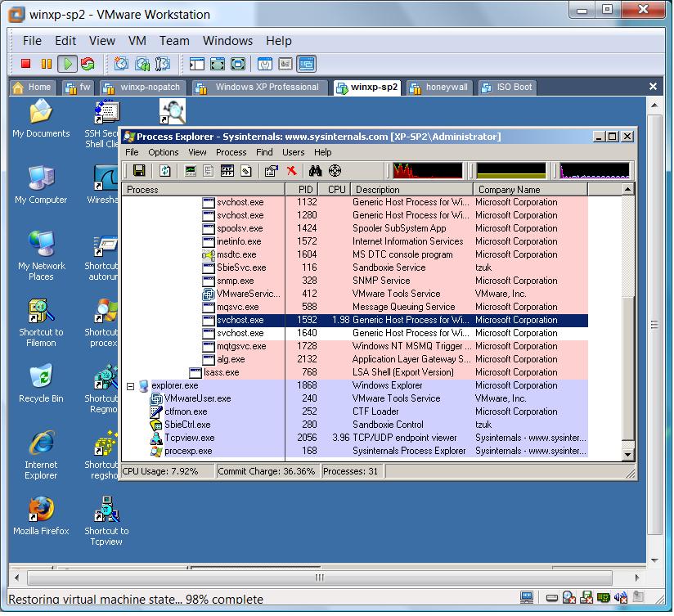Toggle the VMware sidebar view icon
Viewport: 674px width, 616px height.
[x=197, y=64]
